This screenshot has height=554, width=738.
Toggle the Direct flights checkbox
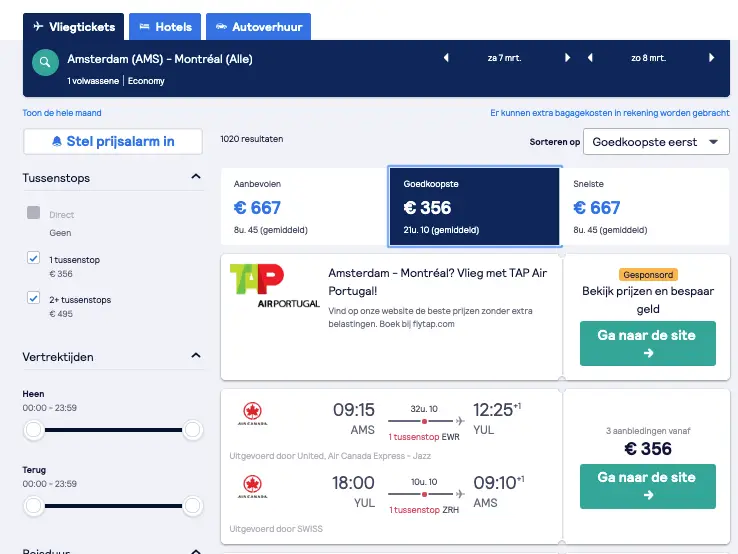(33, 213)
